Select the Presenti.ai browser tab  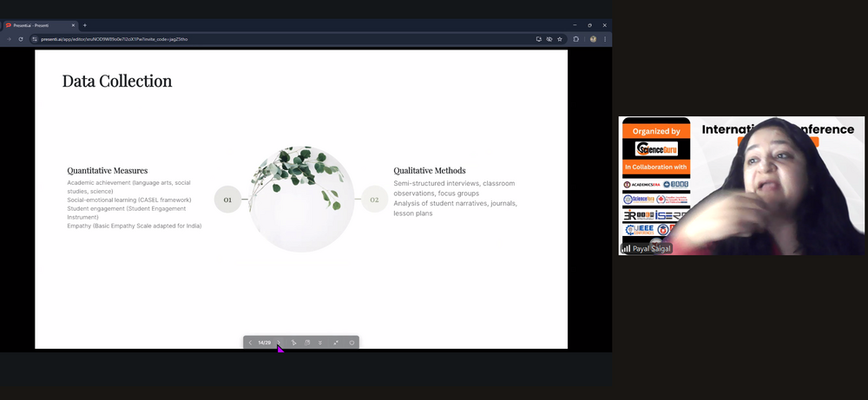click(39, 25)
